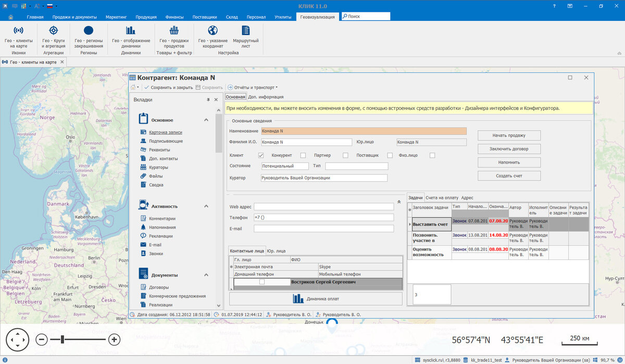Click the Создать счет button
The width and height of the screenshot is (625, 364).
coord(509,176)
